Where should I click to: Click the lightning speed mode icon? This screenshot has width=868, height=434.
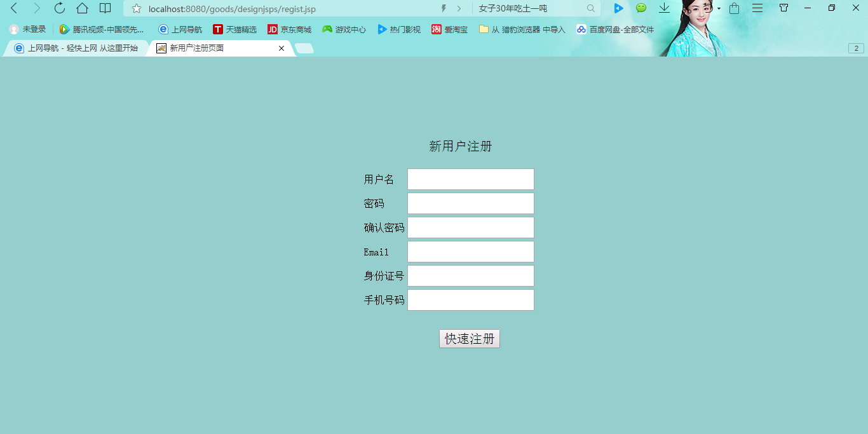(x=444, y=8)
